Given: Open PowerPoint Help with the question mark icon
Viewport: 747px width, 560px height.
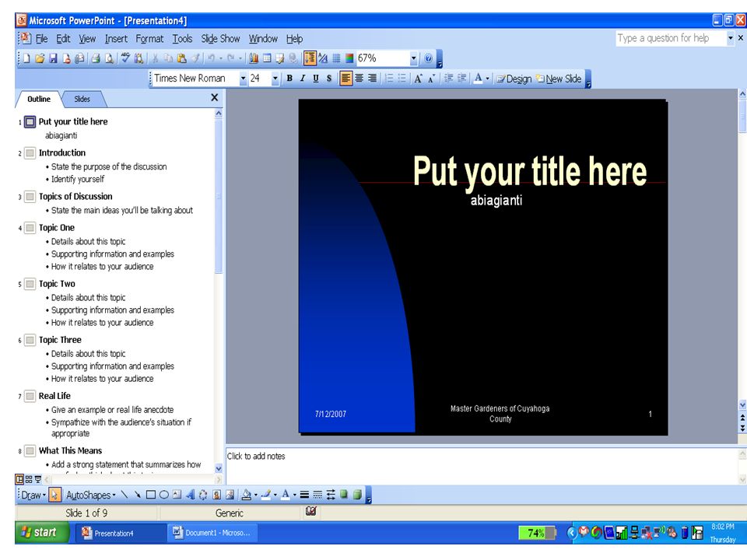Looking at the screenshot, I should coord(428,58).
